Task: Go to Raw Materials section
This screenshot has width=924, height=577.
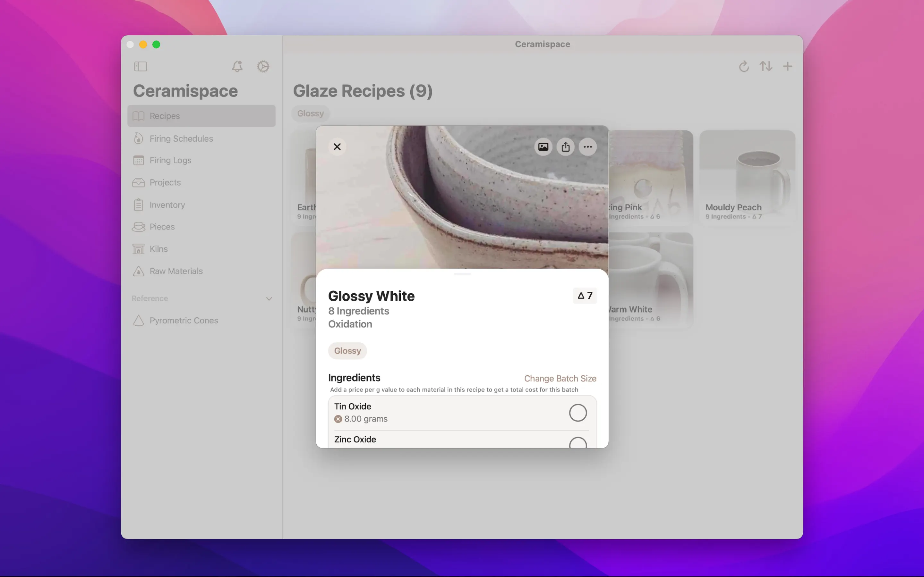Action: click(176, 271)
